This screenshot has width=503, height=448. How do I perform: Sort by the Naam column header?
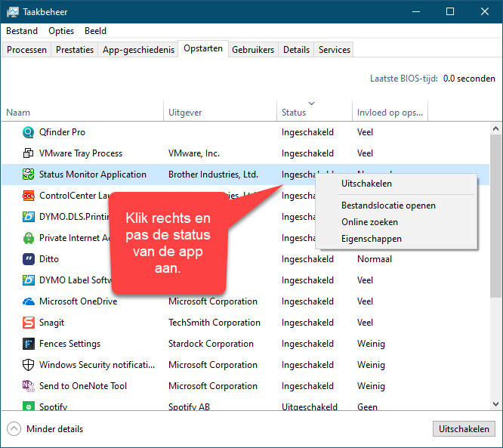coord(82,111)
